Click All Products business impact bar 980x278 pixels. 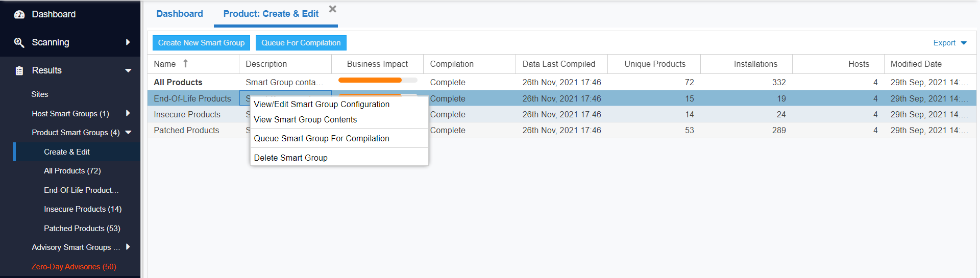tap(377, 80)
